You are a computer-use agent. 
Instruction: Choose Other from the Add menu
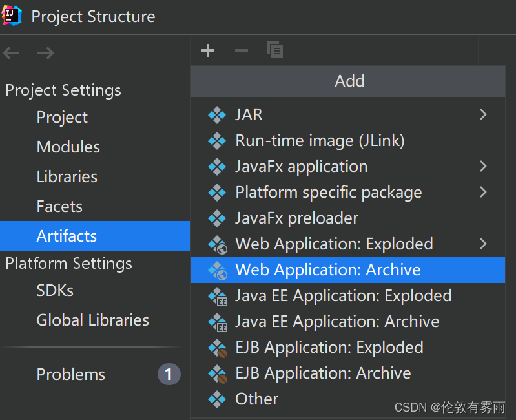[x=348, y=399]
